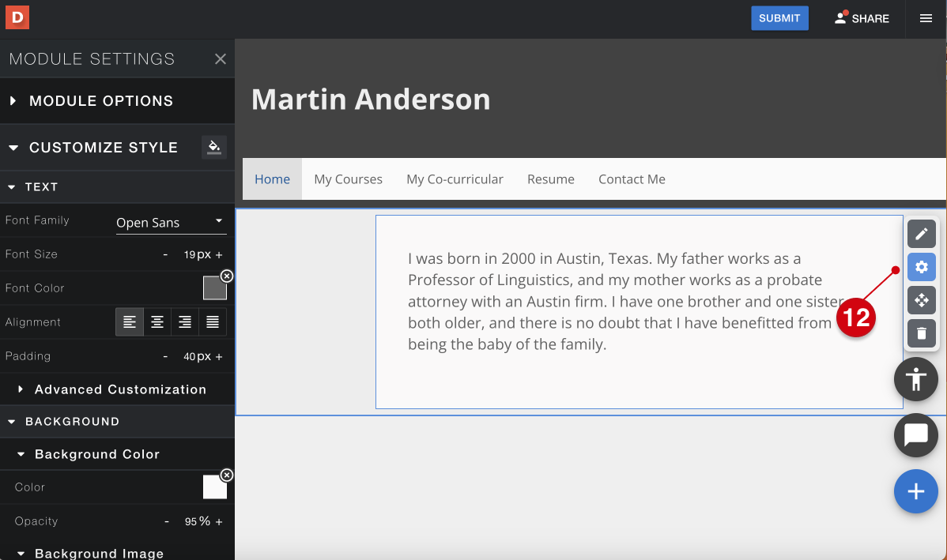Open the Background Color swatch
The image size is (947, 560).
(214, 487)
